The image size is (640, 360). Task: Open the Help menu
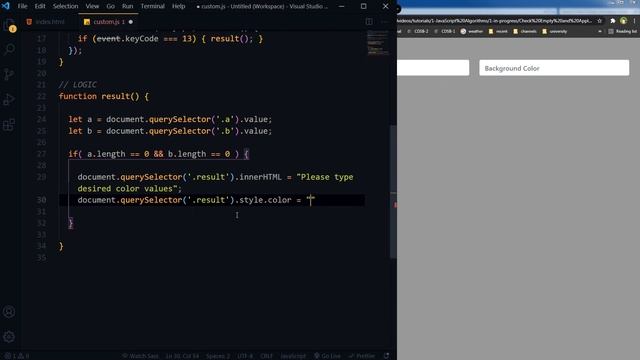[x=178, y=6]
